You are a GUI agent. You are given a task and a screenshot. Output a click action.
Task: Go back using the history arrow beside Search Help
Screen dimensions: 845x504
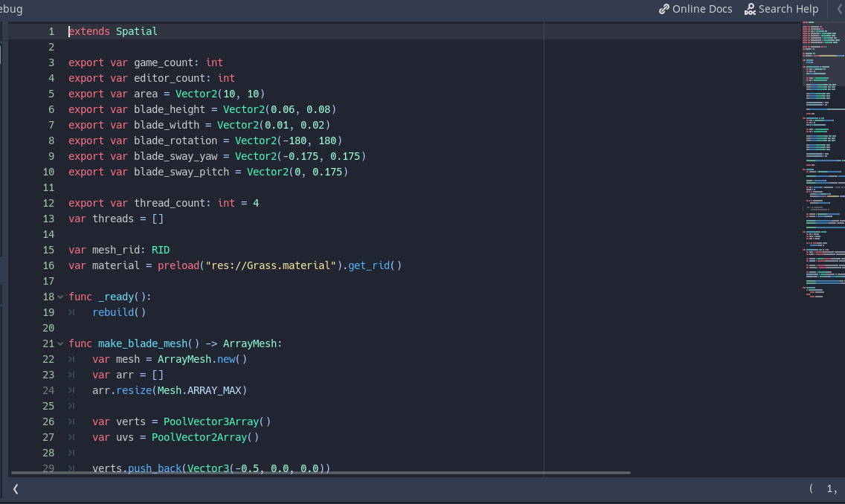(x=839, y=9)
